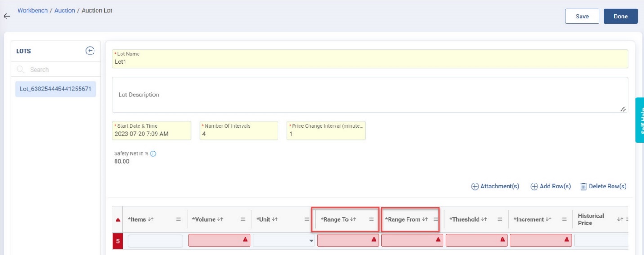Click the Safety Net info icon
The height and width of the screenshot is (255, 644).
pyautogui.click(x=153, y=153)
